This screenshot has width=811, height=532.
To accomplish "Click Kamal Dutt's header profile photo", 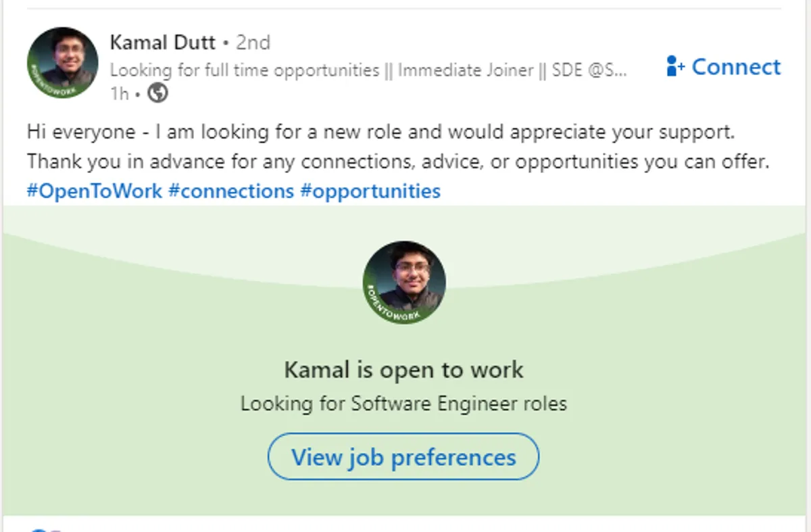I will coord(62,63).
